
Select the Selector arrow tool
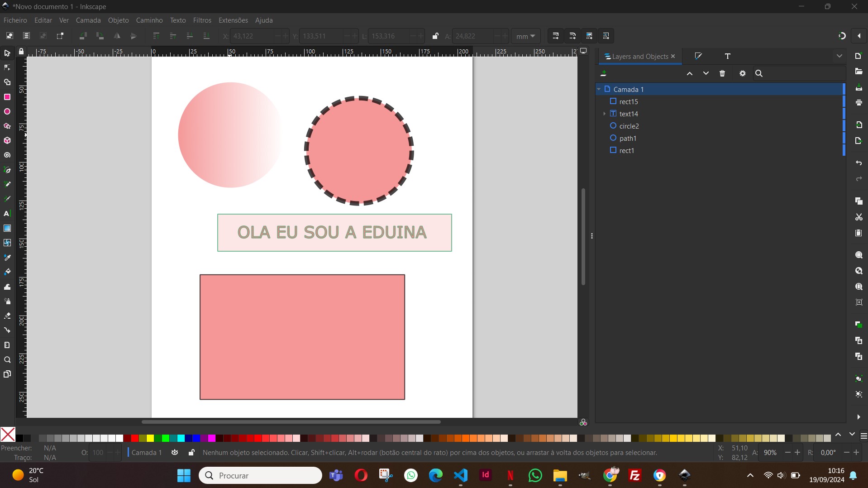7,53
